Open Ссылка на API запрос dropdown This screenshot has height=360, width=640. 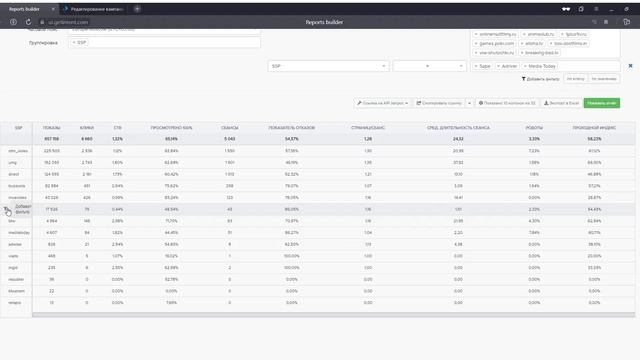[382, 103]
